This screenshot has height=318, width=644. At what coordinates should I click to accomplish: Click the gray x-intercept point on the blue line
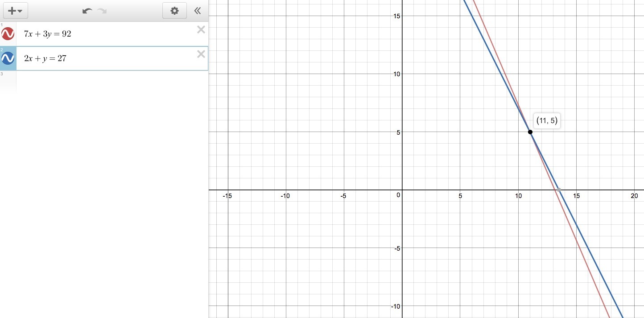(x=559, y=190)
